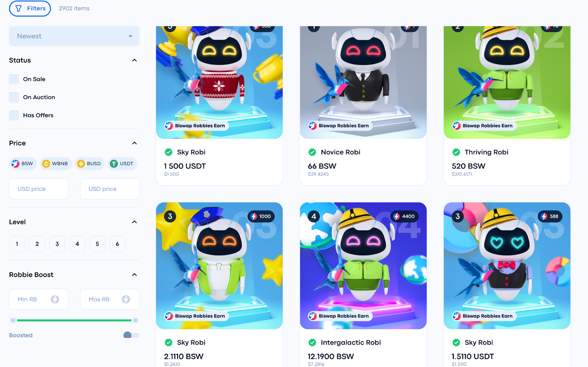The width and height of the screenshot is (588, 367).
Task: Open the Newest sort dropdown
Action: [x=74, y=36]
